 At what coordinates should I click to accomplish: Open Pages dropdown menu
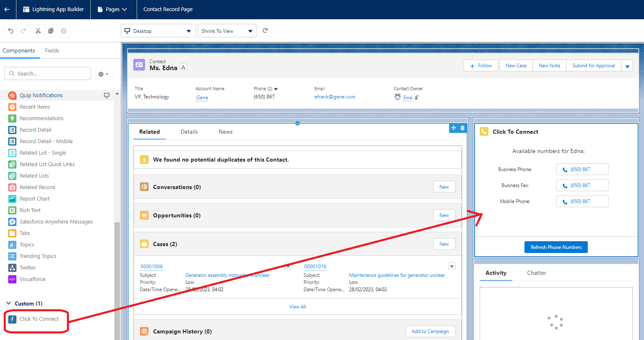tap(112, 9)
